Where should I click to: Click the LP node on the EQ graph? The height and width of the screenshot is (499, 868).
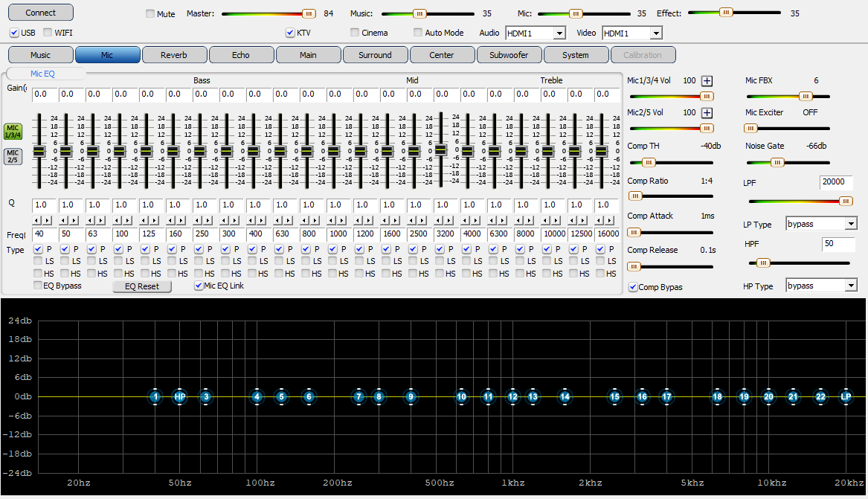(846, 397)
